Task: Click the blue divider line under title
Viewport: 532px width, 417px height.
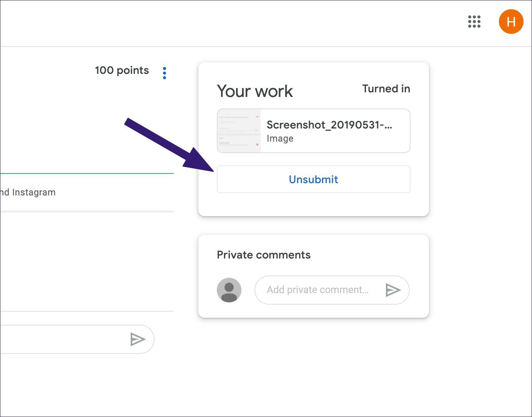Action: click(x=87, y=173)
